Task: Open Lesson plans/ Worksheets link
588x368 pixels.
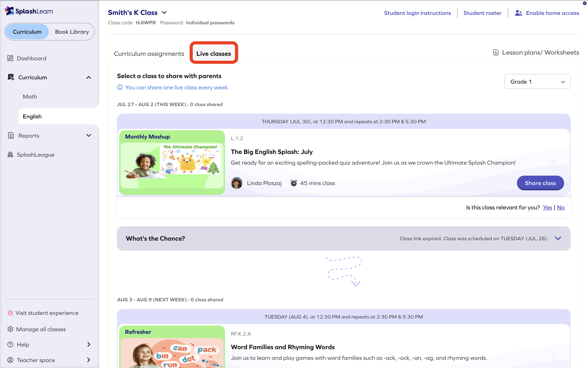Action: pos(541,53)
